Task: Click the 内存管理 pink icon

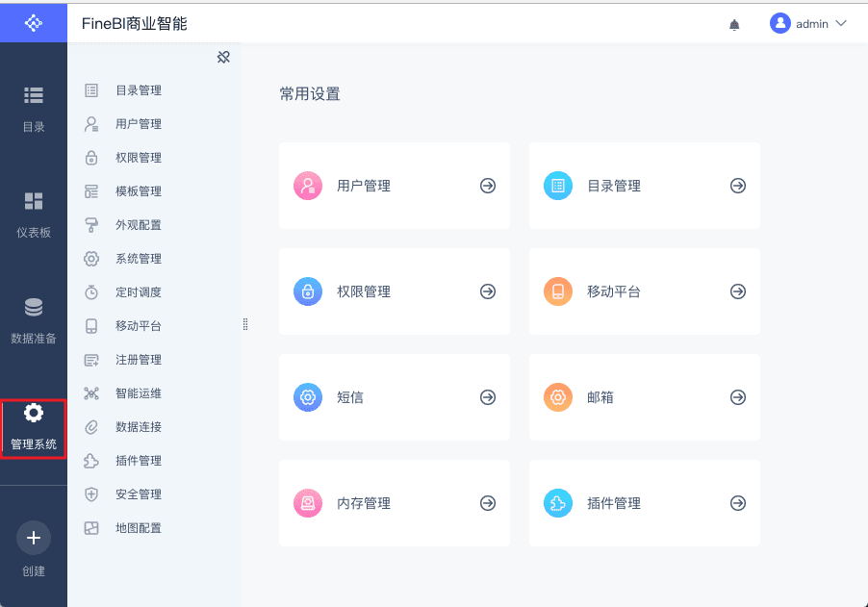Action: click(x=307, y=503)
